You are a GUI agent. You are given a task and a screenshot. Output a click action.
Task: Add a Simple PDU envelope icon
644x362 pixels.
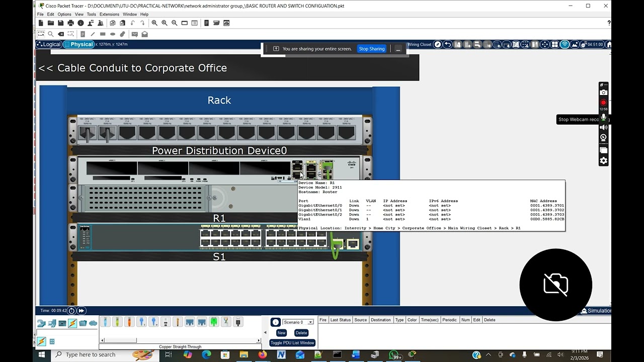[x=134, y=34]
